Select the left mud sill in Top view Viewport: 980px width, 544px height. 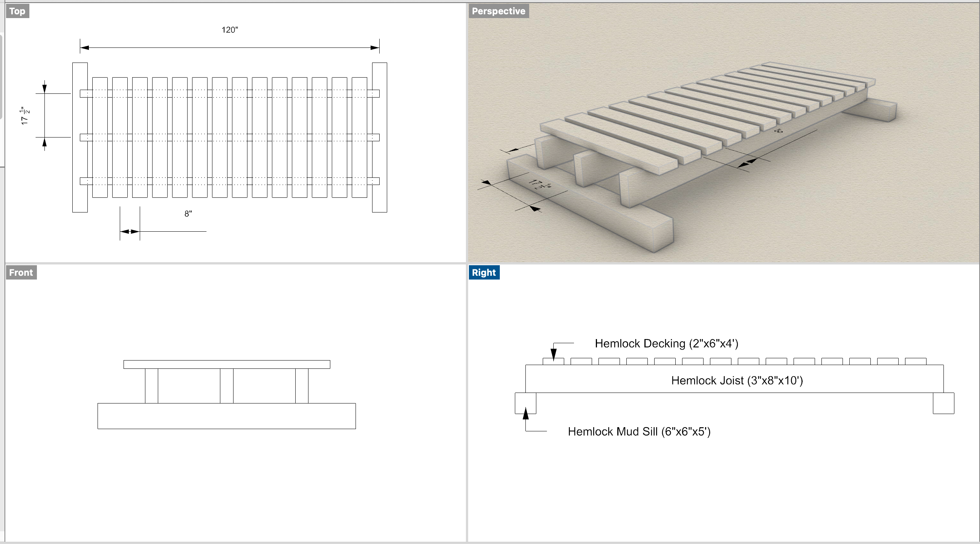click(x=80, y=138)
